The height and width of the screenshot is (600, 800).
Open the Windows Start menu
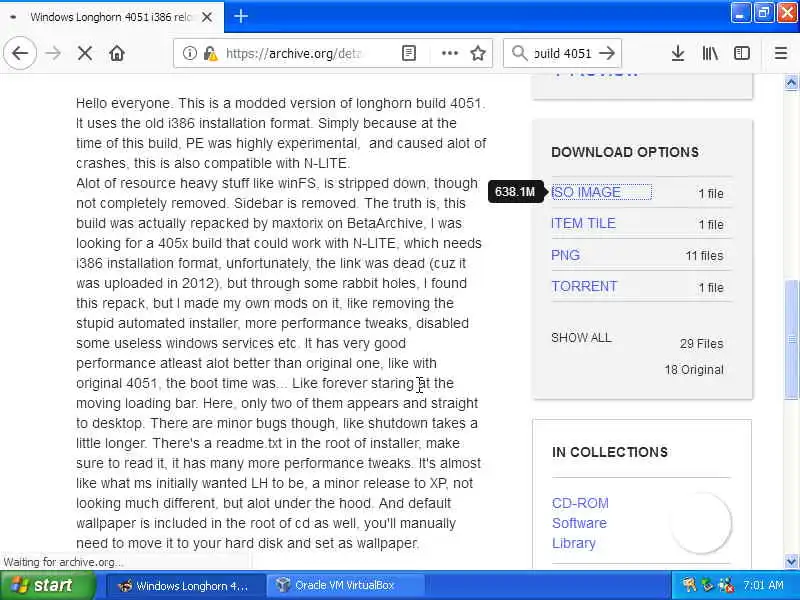click(x=47, y=585)
